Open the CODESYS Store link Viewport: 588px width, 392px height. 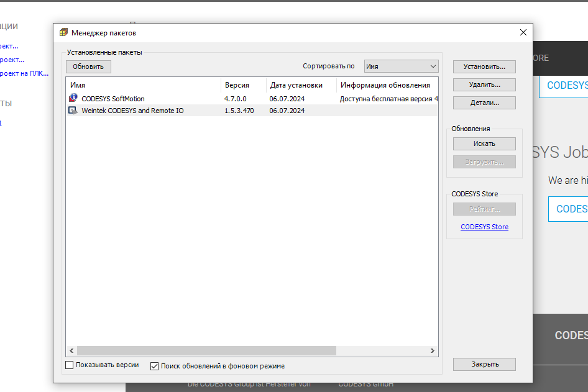(484, 227)
